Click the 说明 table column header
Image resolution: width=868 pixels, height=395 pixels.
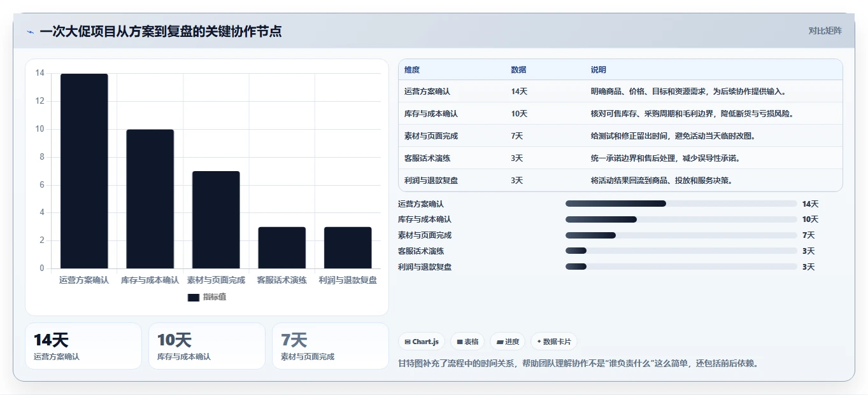coord(599,70)
